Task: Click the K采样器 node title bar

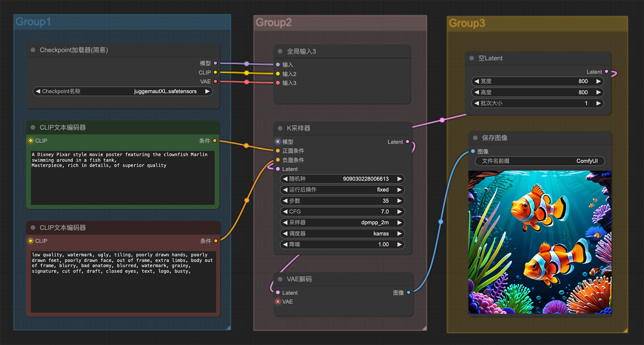Action: pos(343,128)
